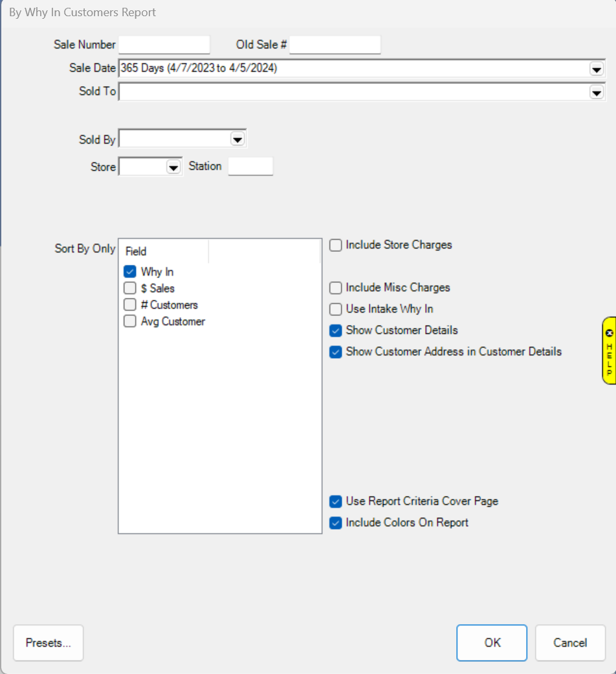Viewport: 616px width, 674px height.
Task: Disable Show Customer Details
Action: [x=336, y=331]
